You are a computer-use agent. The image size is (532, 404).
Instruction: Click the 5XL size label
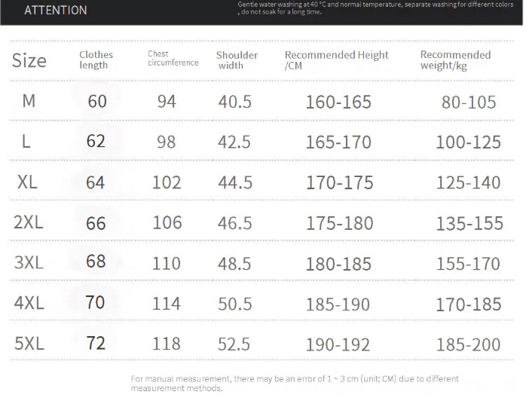point(29,343)
